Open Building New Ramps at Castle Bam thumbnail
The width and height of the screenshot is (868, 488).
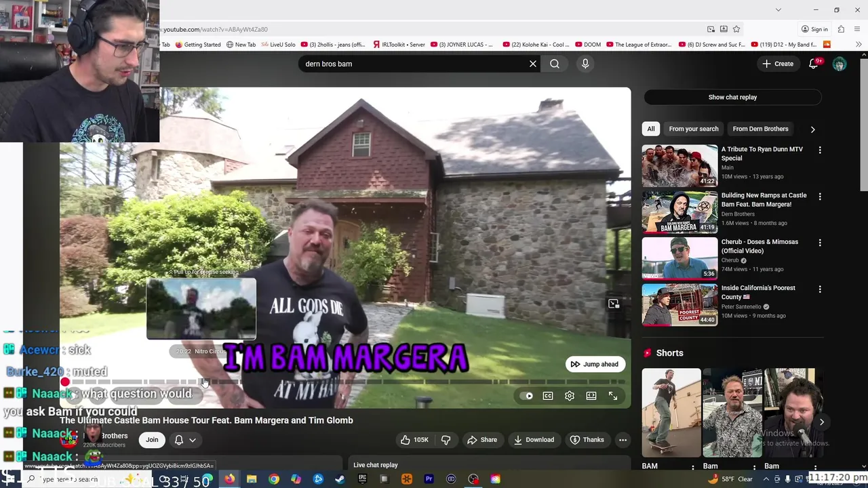click(x=679, y=212)
